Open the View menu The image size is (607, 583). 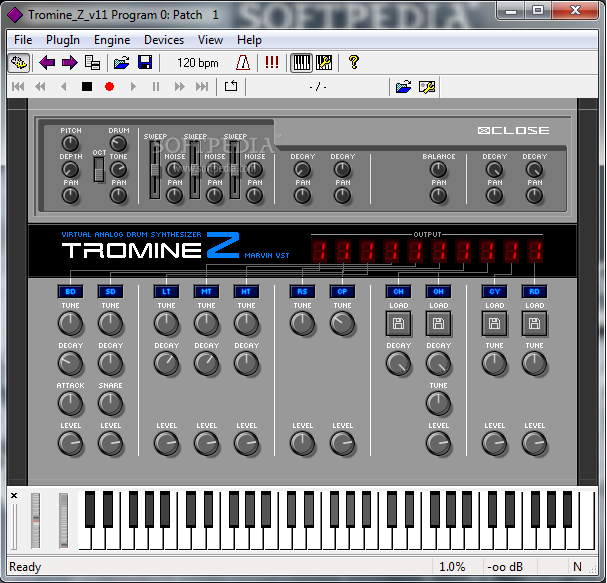pos(210,40)
